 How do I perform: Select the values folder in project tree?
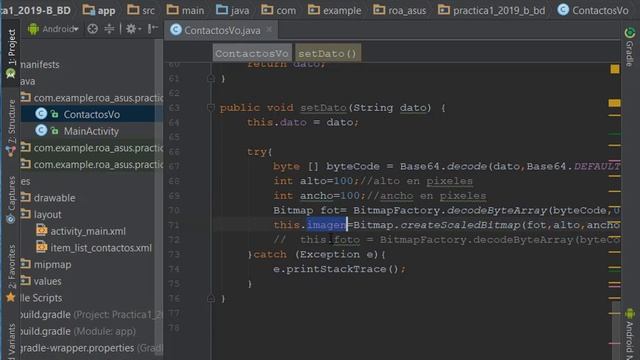(x=48, y=282)
